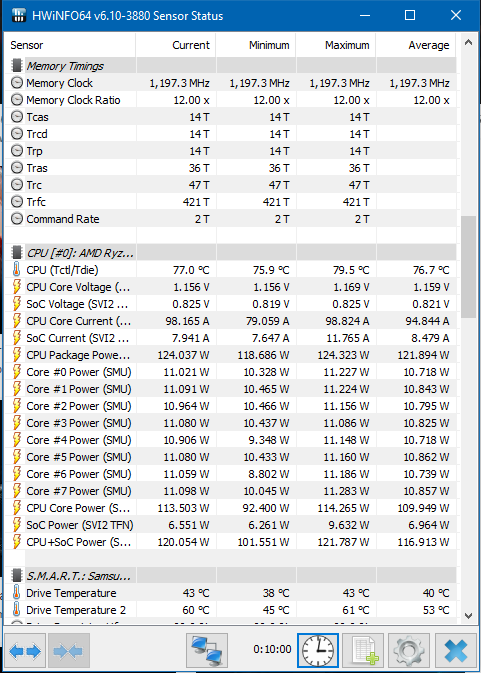
Task: Click the 116.913 W average CPU+SoC value
Action: point(423,542)
